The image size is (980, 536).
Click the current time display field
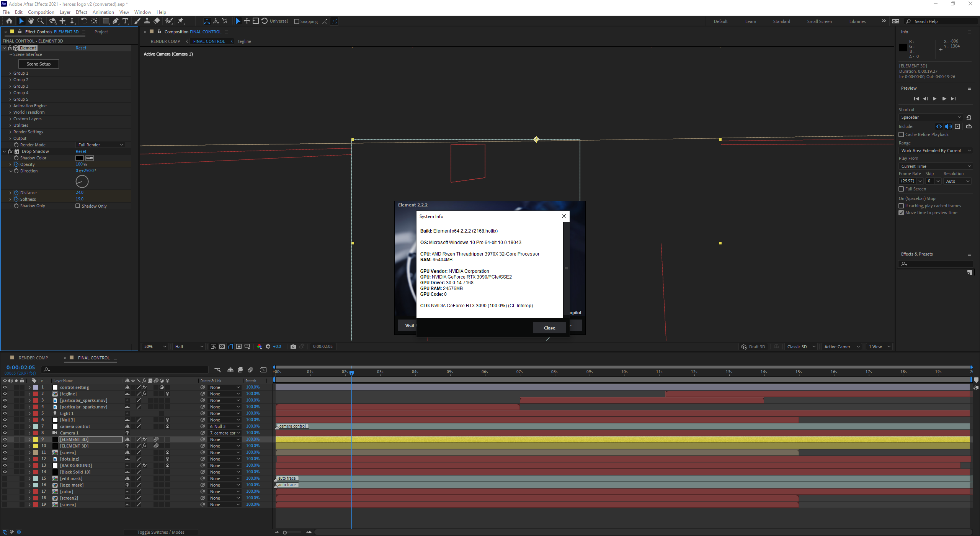(20, 367)
